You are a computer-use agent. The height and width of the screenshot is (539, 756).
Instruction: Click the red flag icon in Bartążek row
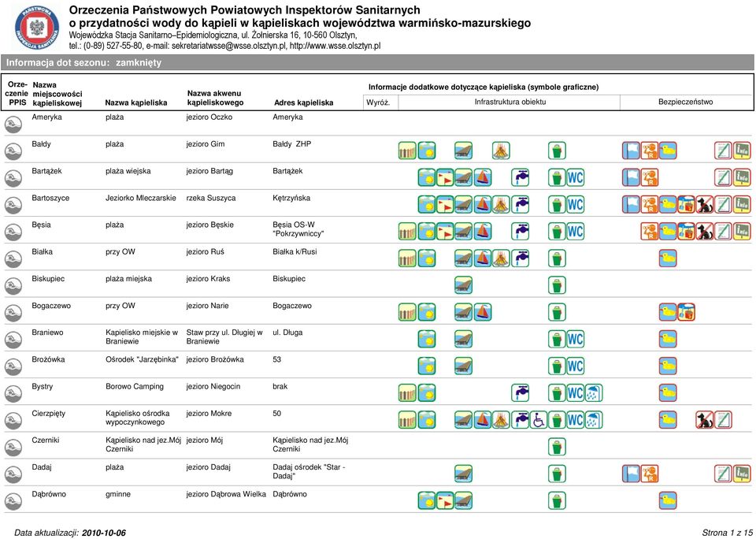tap(445, 177)
